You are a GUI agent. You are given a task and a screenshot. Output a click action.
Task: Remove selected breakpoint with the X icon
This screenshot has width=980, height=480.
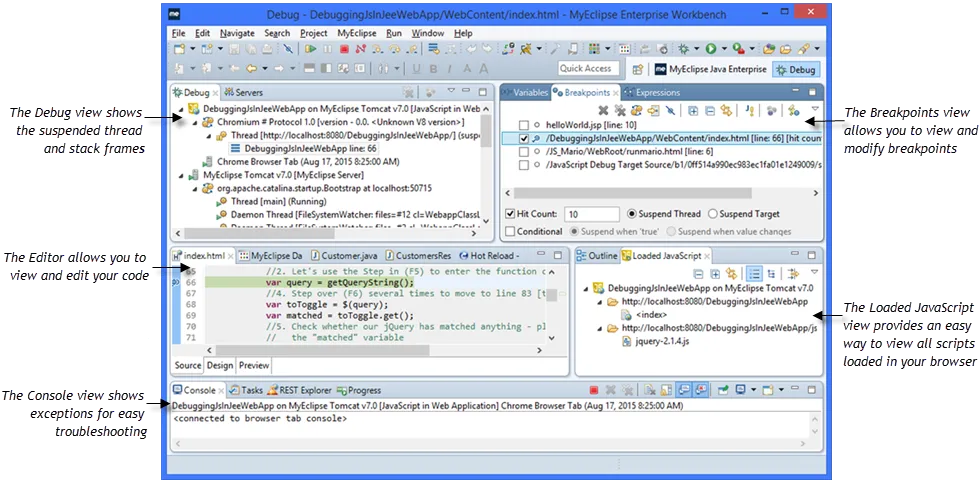click(603, 111)
